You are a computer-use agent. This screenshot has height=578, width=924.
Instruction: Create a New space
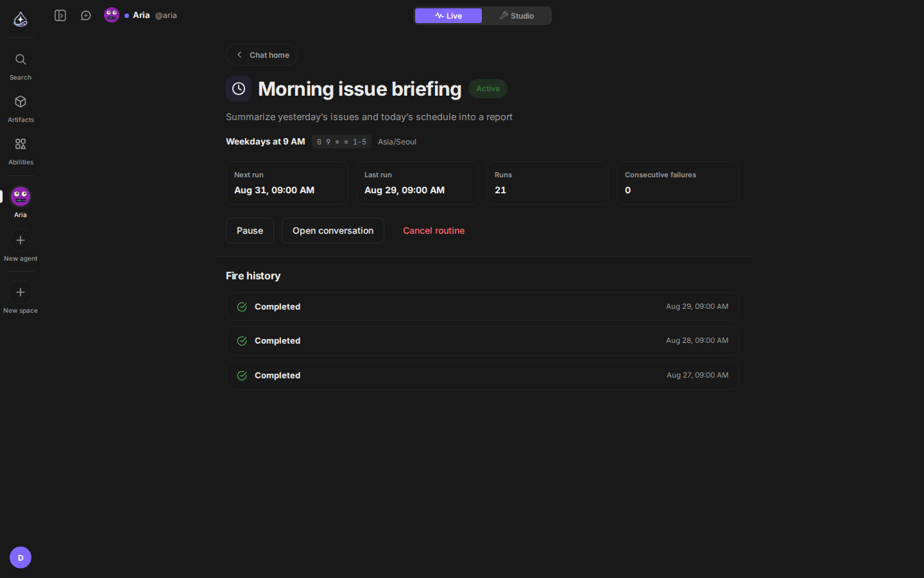[x=21, y=299]
